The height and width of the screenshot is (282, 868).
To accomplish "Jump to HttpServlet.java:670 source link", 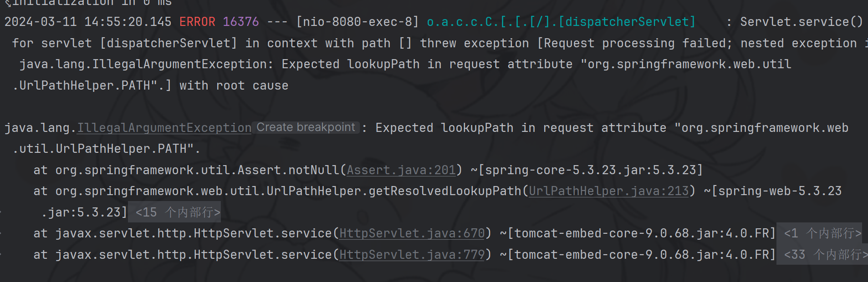I will 412,233.
